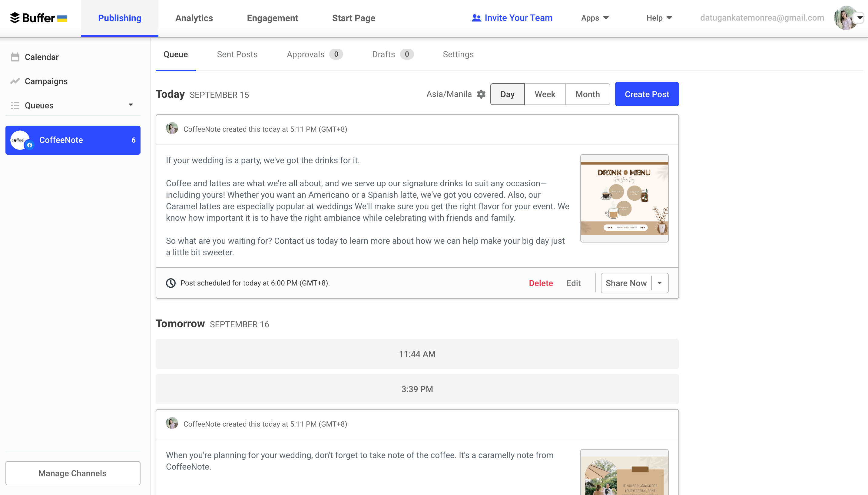Open the Approvals tab
Screen dimensions: 868x495
tap(315, 54)
